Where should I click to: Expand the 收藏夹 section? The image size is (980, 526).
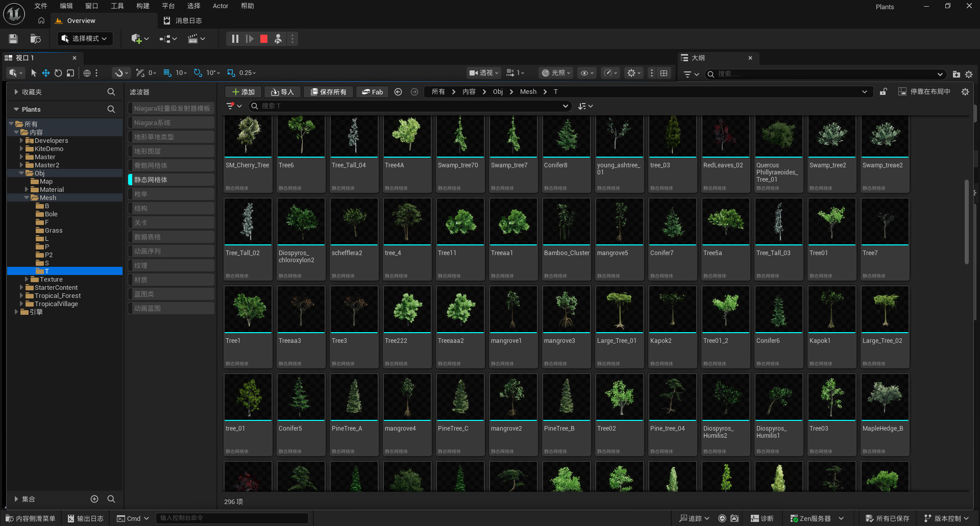click(x=16, y=92)
